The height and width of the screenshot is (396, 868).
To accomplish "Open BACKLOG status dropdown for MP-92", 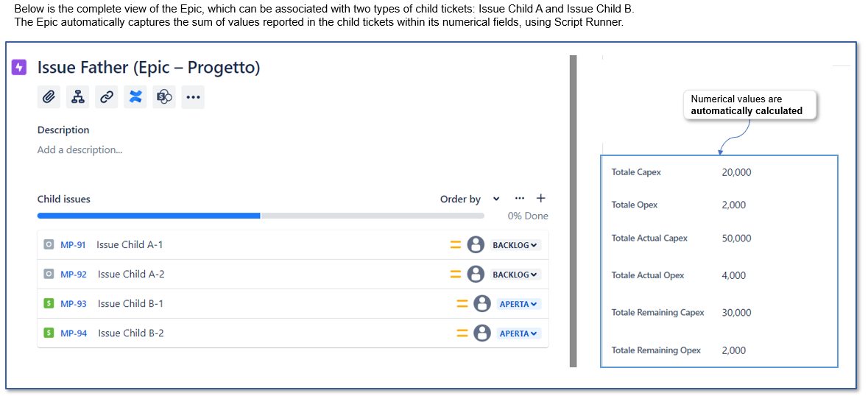I will click(x=515, y=274).
